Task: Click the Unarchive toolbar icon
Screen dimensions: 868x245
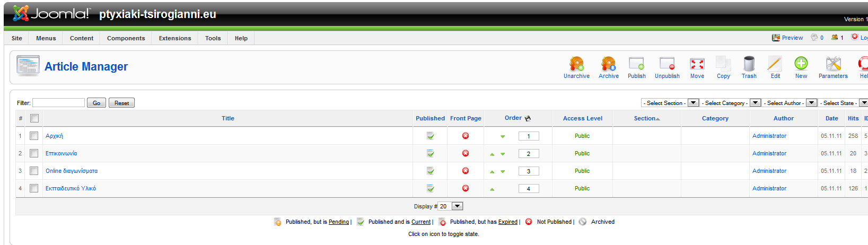Action: click(x=576, y=64)
